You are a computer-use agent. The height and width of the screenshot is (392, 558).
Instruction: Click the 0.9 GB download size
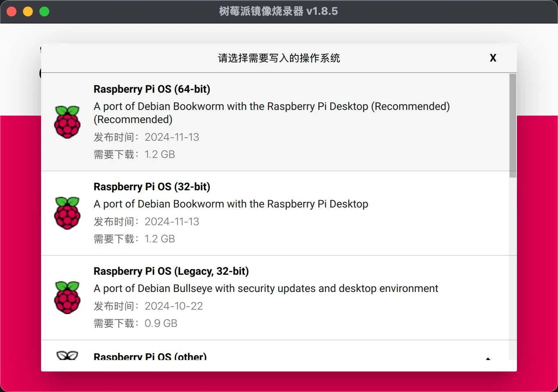pos(161,323)
